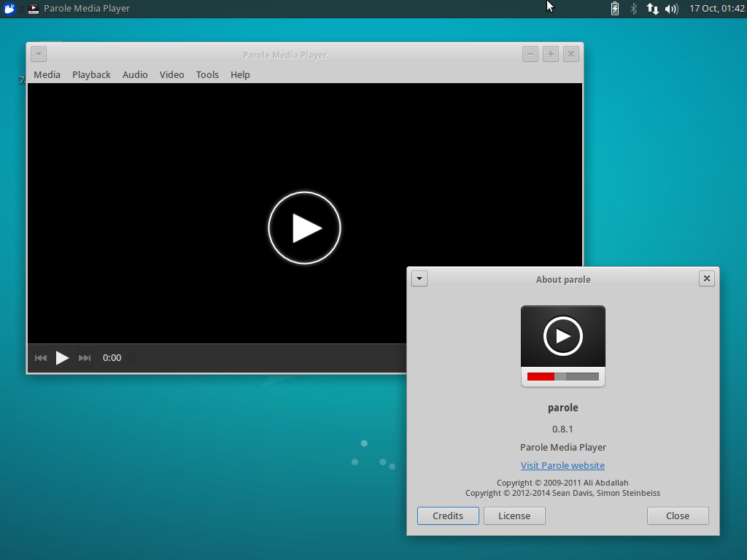Start playback with the play control
The height and width of the screenshot is (560, 747).
point(62,357)
